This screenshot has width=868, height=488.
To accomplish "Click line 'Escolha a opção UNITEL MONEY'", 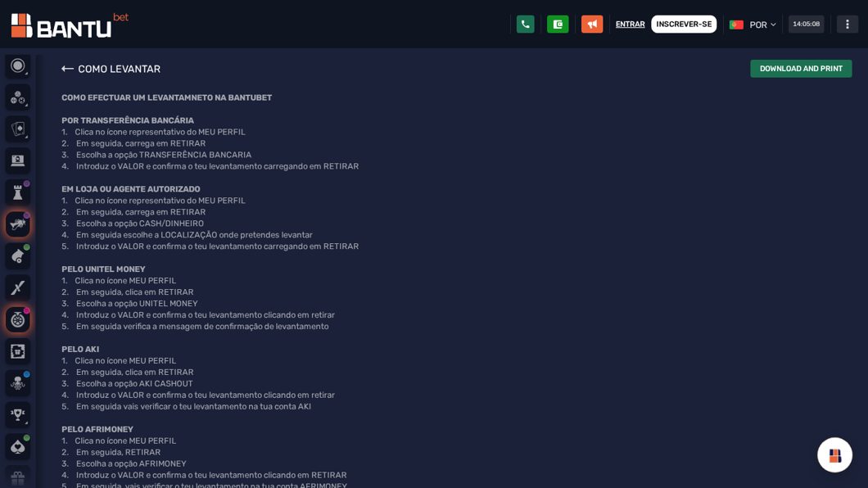I will [137, 304].
